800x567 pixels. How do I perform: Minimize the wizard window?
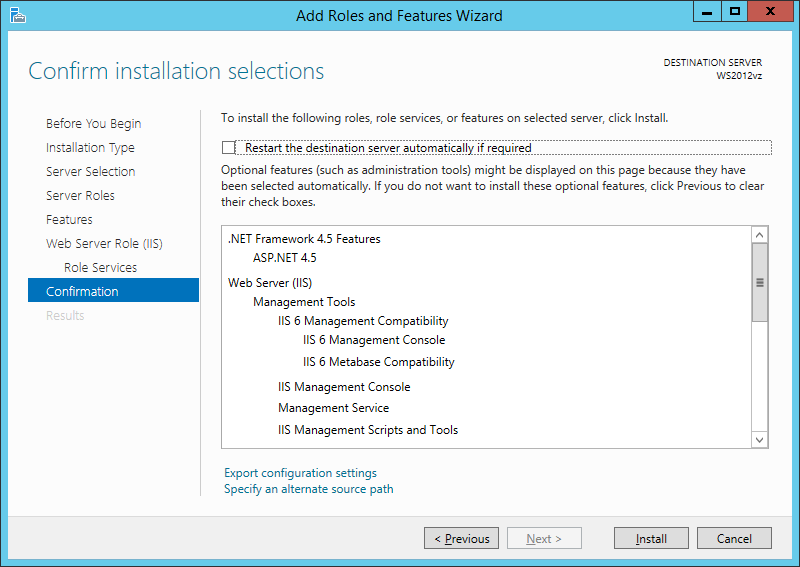tap(707, 12)
